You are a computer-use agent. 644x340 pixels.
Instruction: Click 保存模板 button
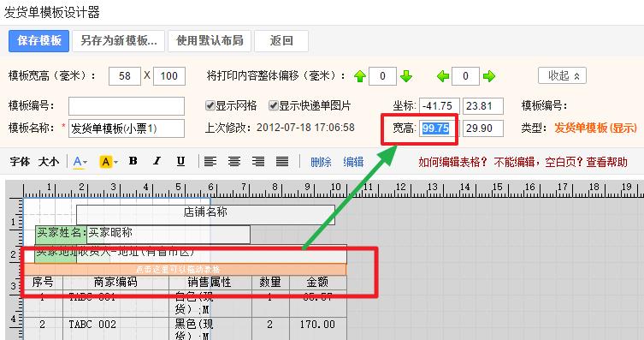click(x=39, y=41)
